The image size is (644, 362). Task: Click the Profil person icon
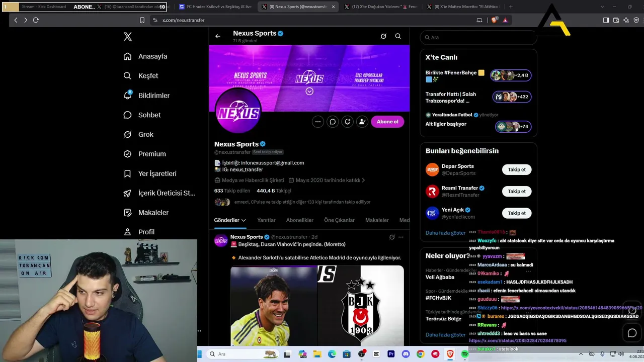(128, 232)
